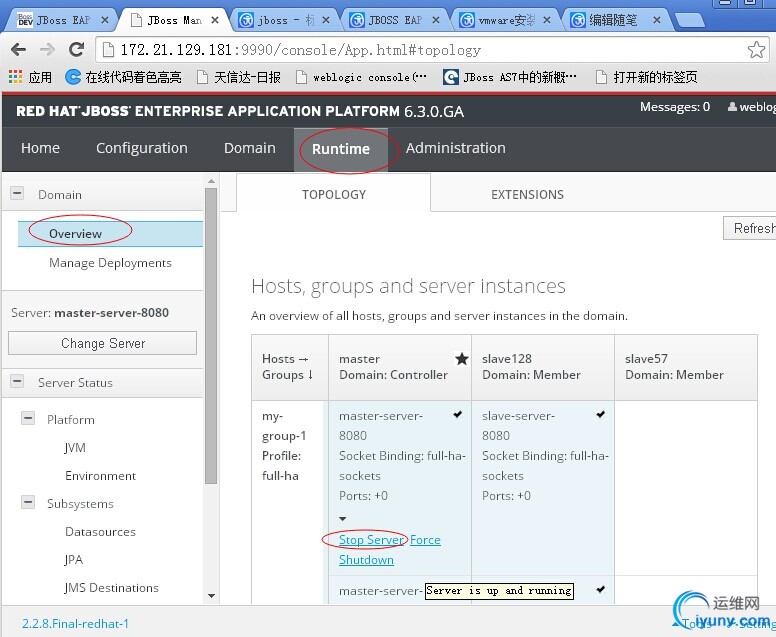Close the jboss search tab
Image resolution: width=776 pixels, height=637 pixels.
coord(326,20)
